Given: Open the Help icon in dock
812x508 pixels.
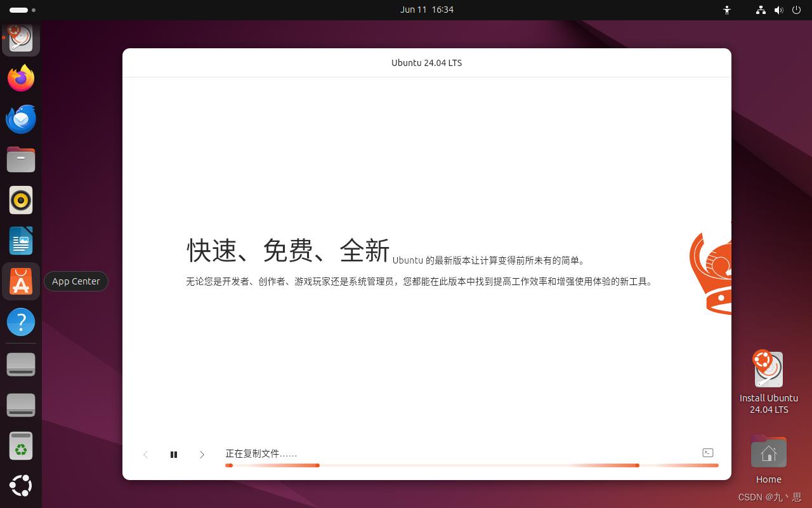Looking at the screenshot, I should 21,322.
